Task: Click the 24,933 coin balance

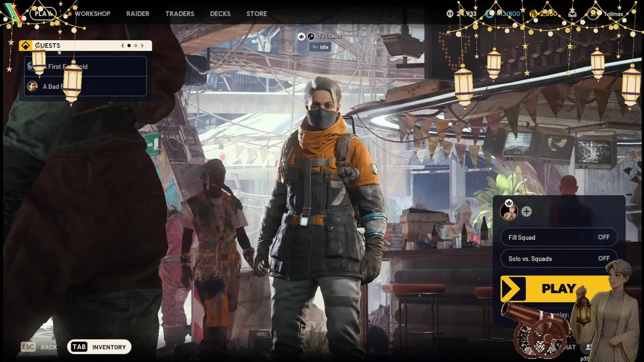Action: [466, 14]
